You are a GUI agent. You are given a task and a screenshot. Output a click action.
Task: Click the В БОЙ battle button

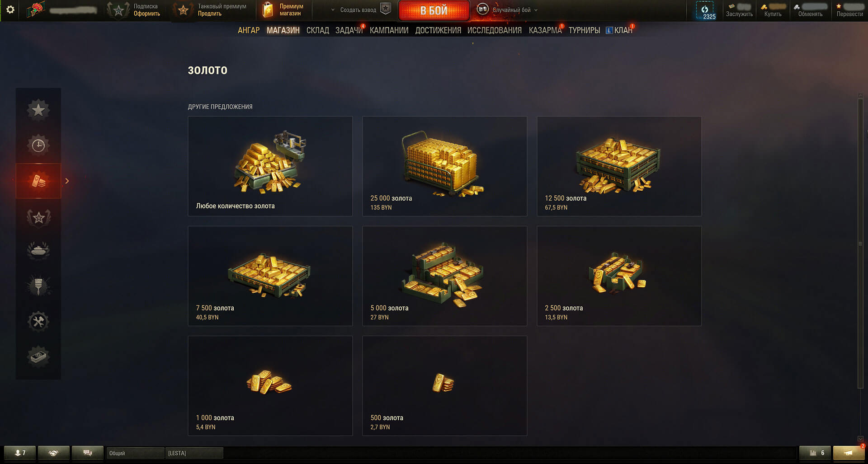click(434, 10)
